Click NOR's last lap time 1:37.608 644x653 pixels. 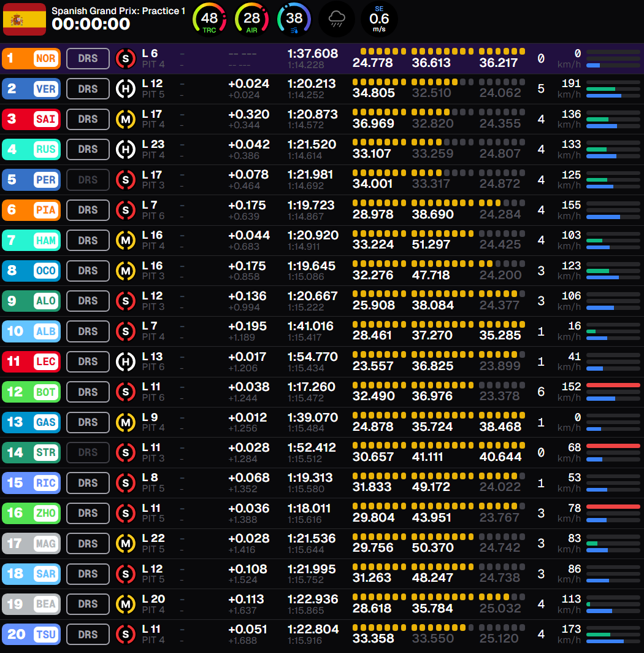click(313, 53)
